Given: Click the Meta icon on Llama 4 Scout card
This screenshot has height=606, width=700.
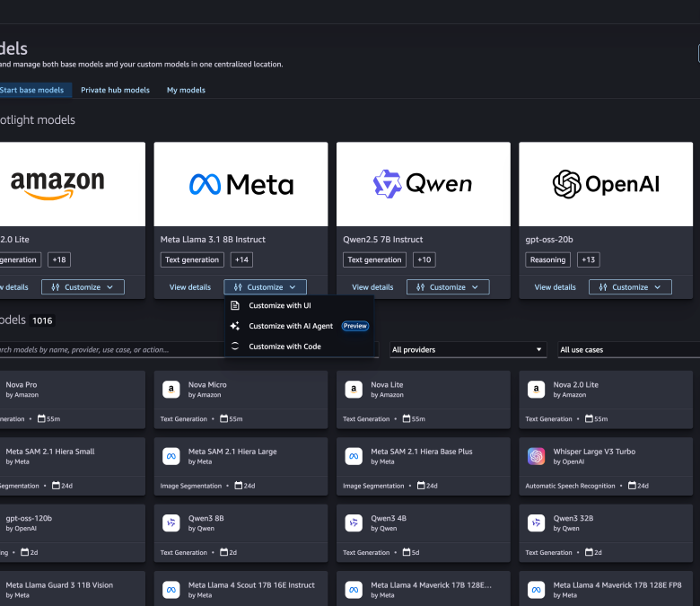Looking at the screenshot, I should (x=171, y=589).
